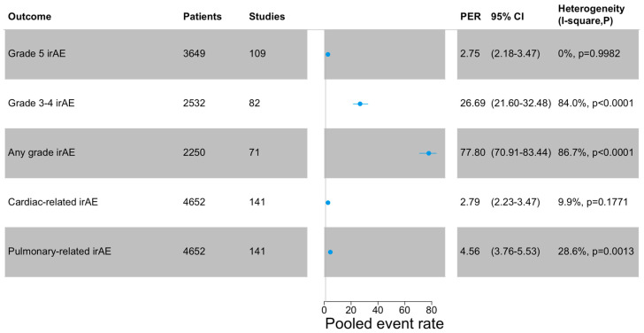Viewport: 644px width, 333px height.
Task: Click the Grade 5 irAE data point
Action: 327,54
